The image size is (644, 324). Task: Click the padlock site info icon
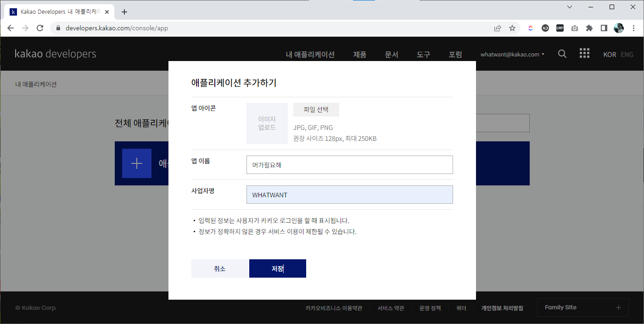[x=58, y=28]
